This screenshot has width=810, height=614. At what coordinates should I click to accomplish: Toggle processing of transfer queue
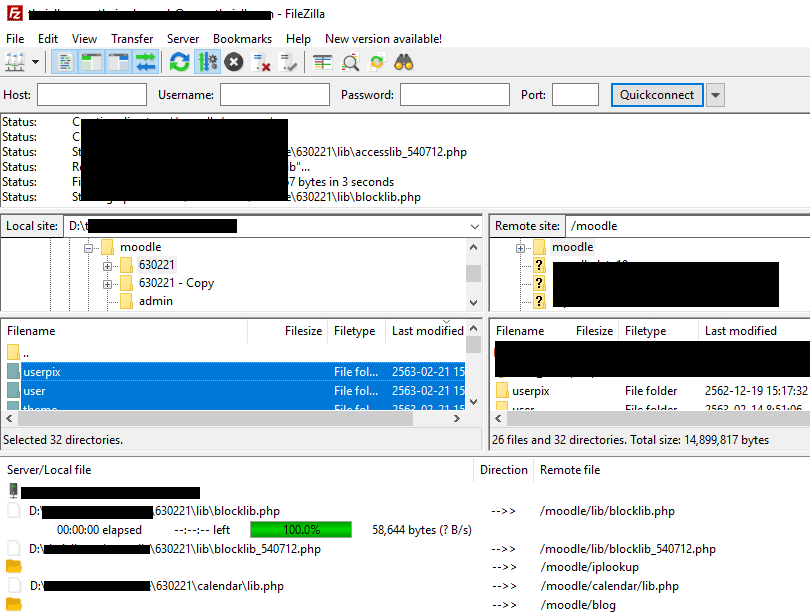click(207, 62)
